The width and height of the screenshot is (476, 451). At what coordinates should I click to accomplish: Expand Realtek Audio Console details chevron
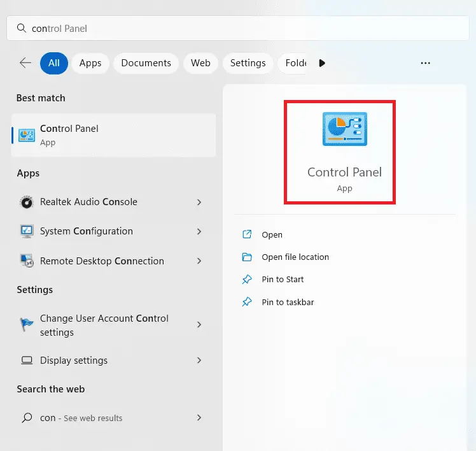(x=199, y=202)
